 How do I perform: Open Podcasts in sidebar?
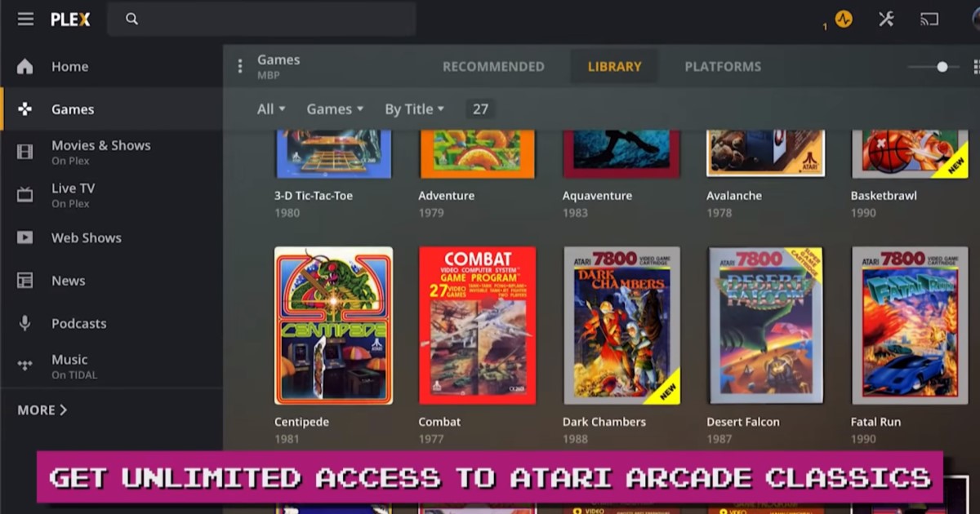pyautogui.click(x=111, y=323)
